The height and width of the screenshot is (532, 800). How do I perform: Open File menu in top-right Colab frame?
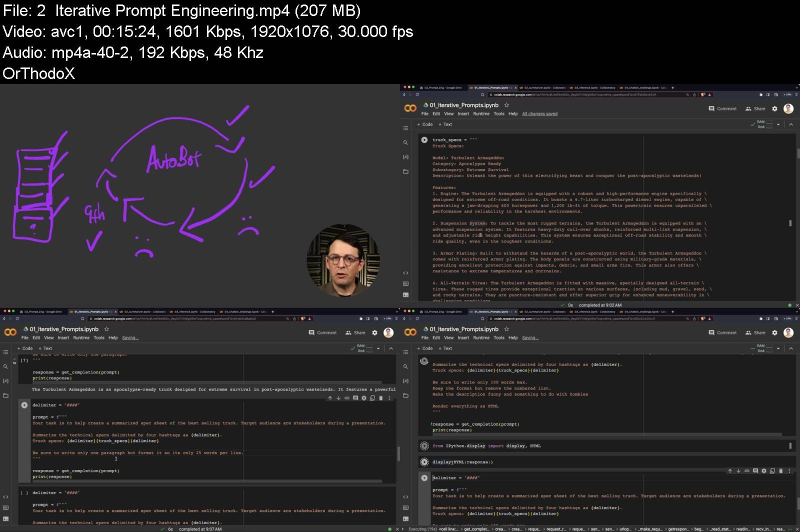(425, 114)
